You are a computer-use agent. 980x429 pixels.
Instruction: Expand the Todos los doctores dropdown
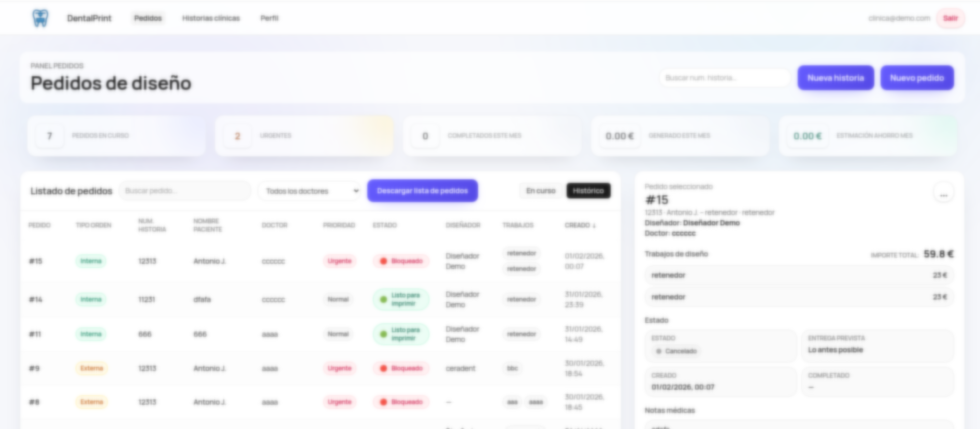pos(310,191)
